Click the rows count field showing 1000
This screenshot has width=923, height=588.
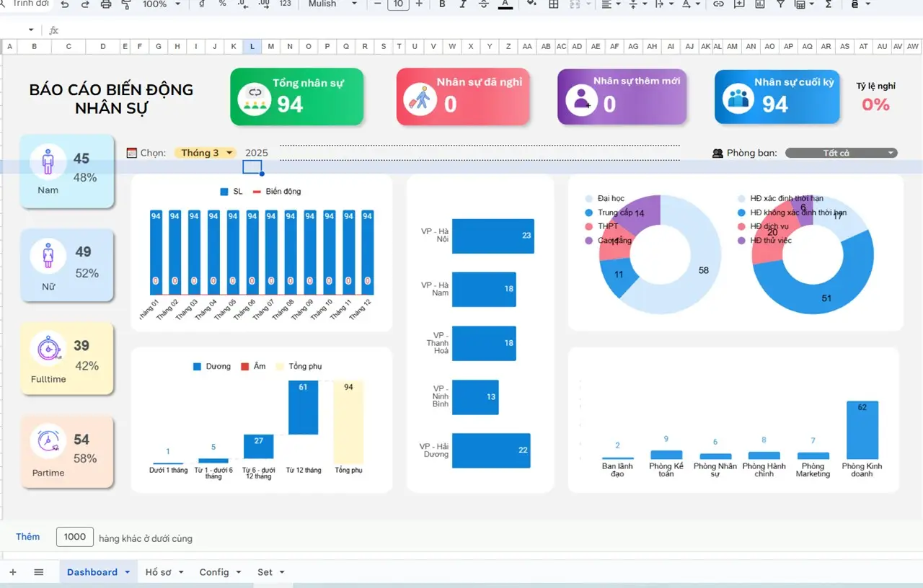coord(75,537)
